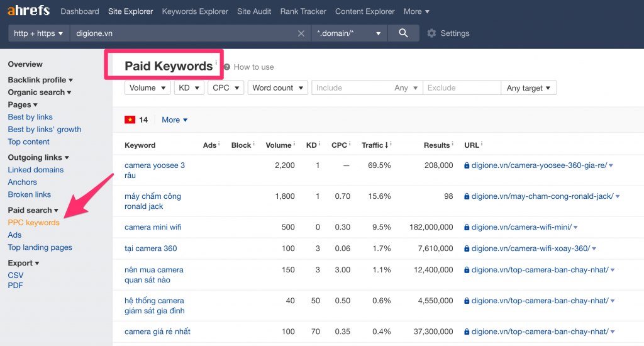Open Anchors report
The image size is (644, 346).
(22, 182)
